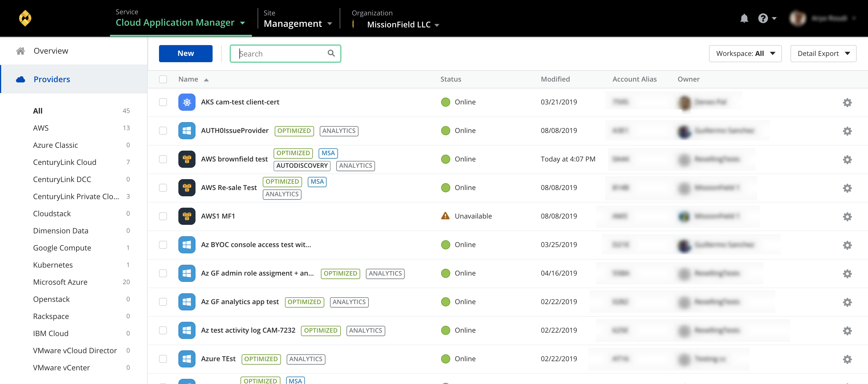Open the Cloud Application Manager service dropdown
The height and width of the screenshot is (384, 868).
click(x=180, y=23)
